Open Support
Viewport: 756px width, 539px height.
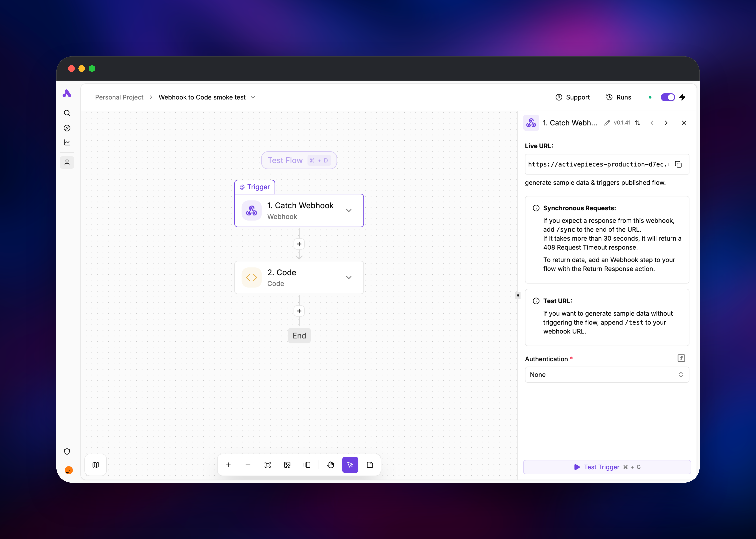(573, 97)
